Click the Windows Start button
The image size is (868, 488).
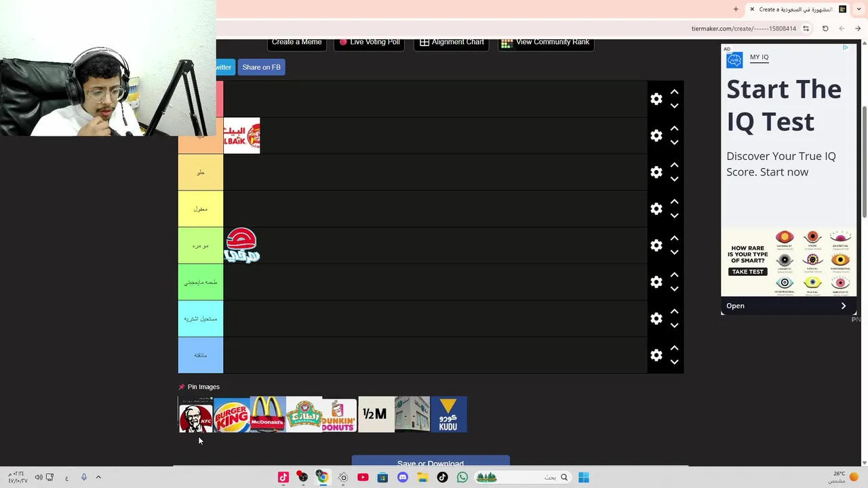tap(584, 478)
